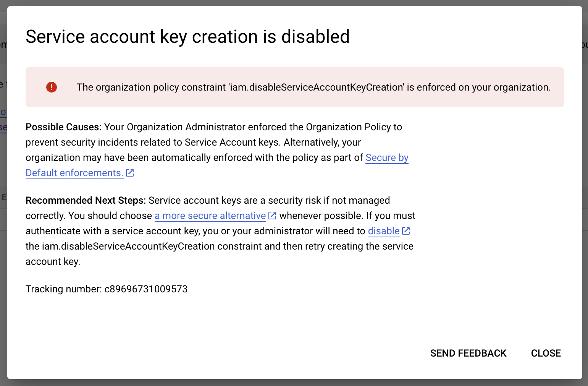Click CLOSE to dismiss the dialog
588x386 pixels.
coord(545,353)
